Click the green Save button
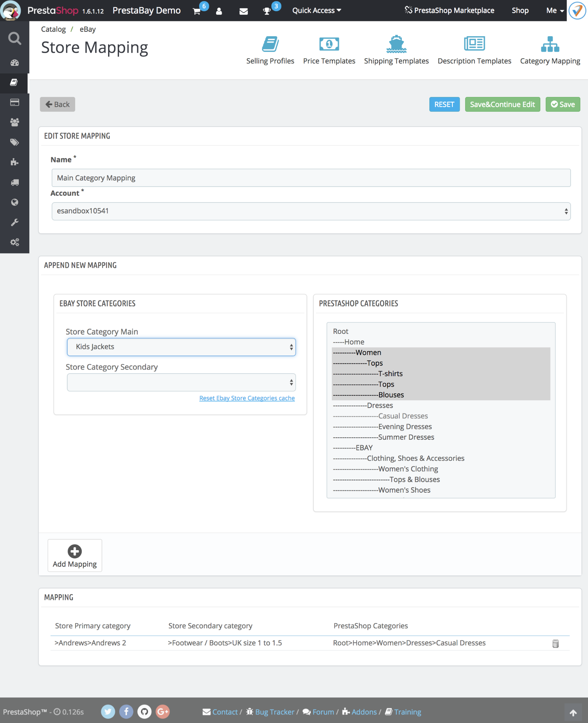Screen dimensions: 588x723 [x=563, y=105]
